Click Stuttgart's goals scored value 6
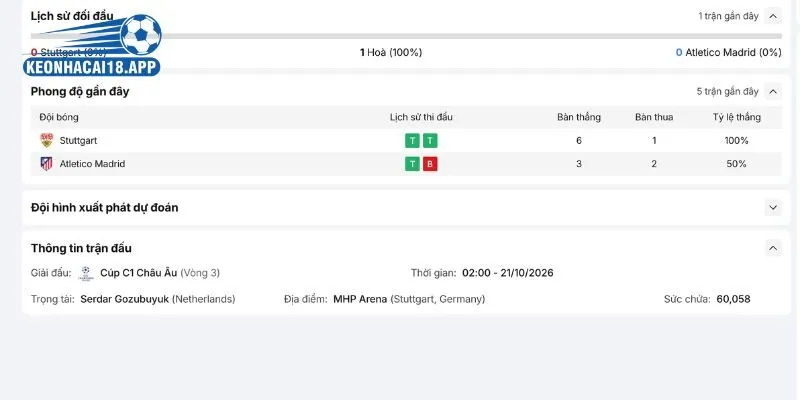This screenshot has width=800, height=400. pos(579,140)
